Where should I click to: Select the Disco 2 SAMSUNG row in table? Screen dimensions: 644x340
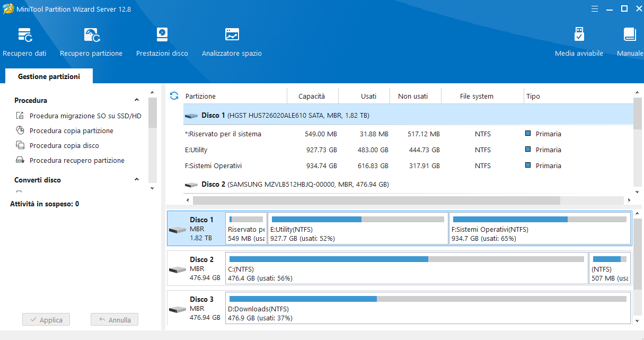pos(408,185)
